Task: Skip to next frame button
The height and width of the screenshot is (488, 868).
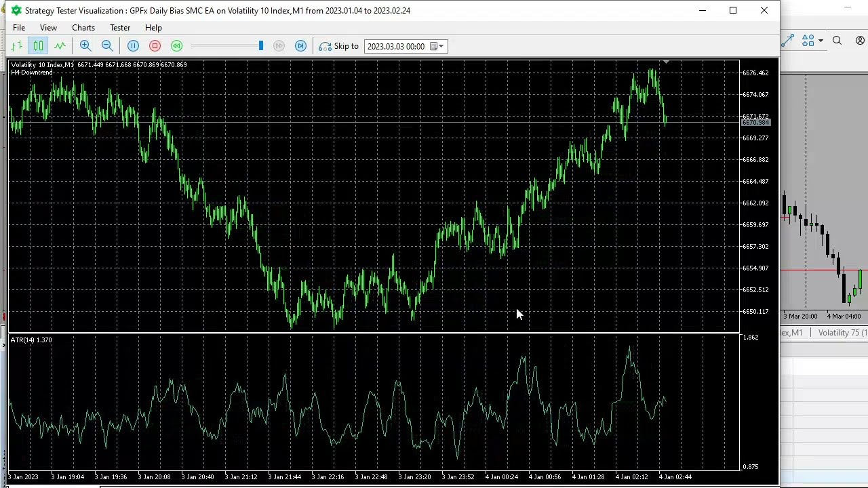Action: click(x=300, y=46)
